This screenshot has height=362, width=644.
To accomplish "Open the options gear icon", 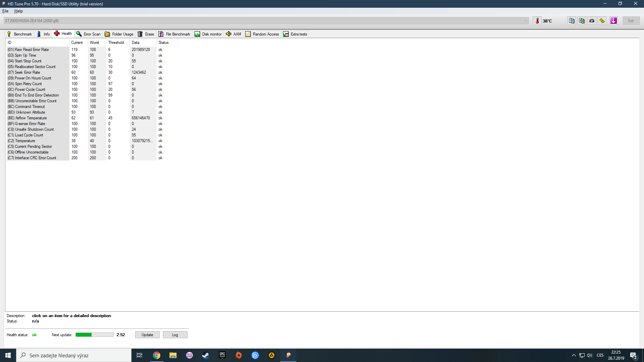I will pos(602,21).
